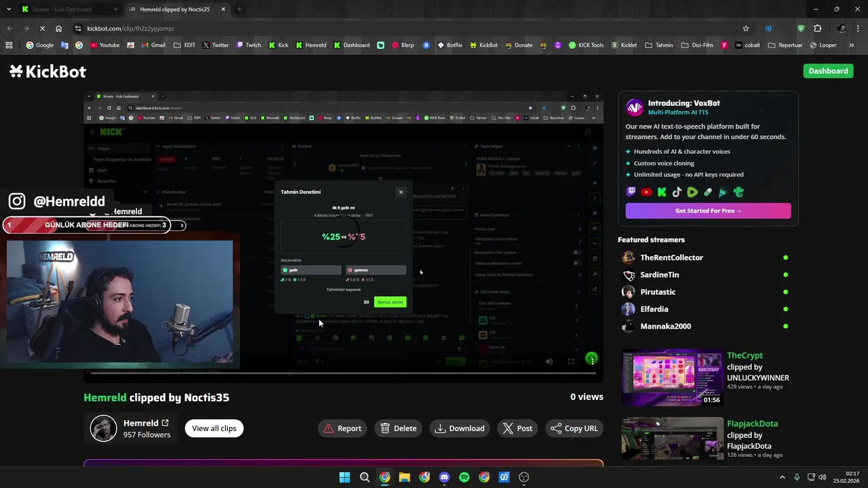Image resolution: width=868 pixels, height=488 pixels.
Task: Open TheCrypt clip thumbnail
Action: pos(672,378)
